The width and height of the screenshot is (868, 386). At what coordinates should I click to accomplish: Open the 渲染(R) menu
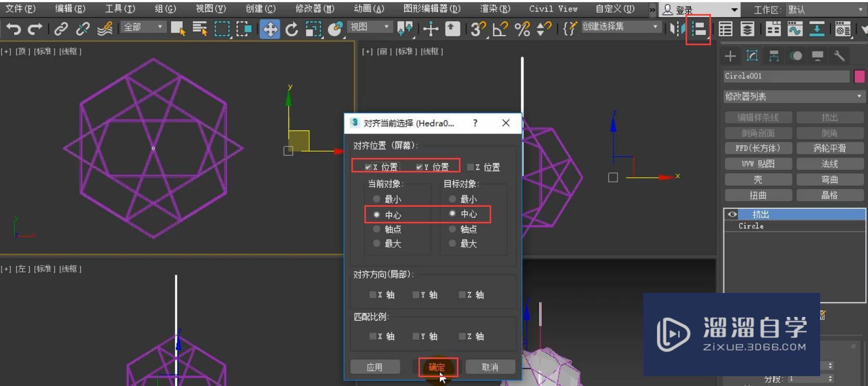tap(495, 9)
